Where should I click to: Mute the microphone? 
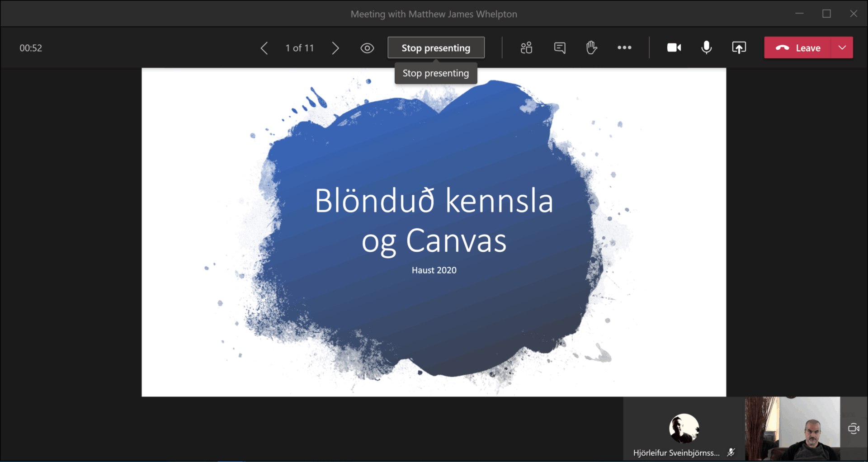(x=706, y=47)
